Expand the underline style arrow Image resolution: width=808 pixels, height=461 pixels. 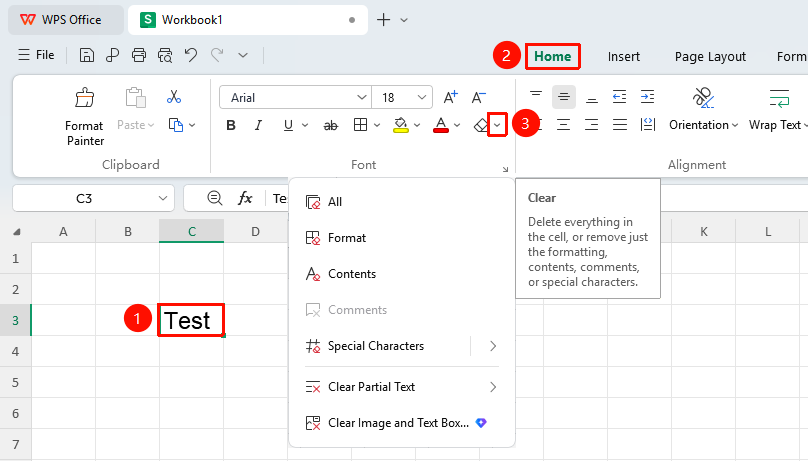point(305,125)
